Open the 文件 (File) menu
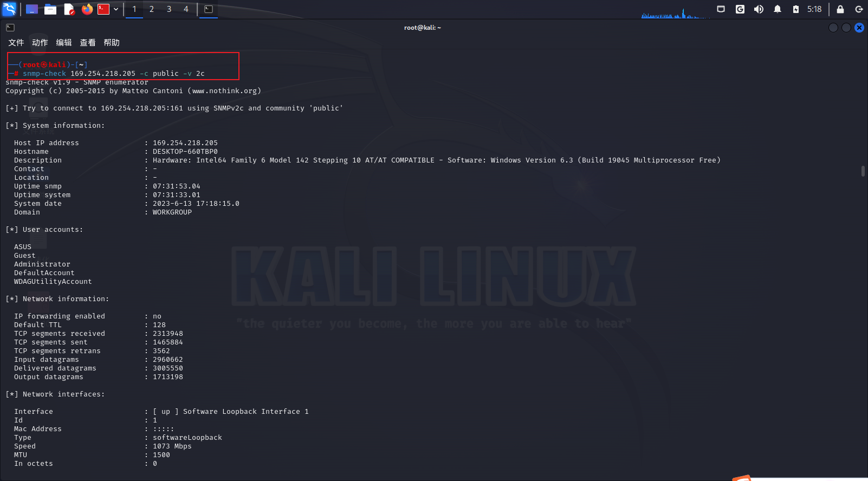The width and height of the screenshot is (868, 481). [x=16, y=43]
